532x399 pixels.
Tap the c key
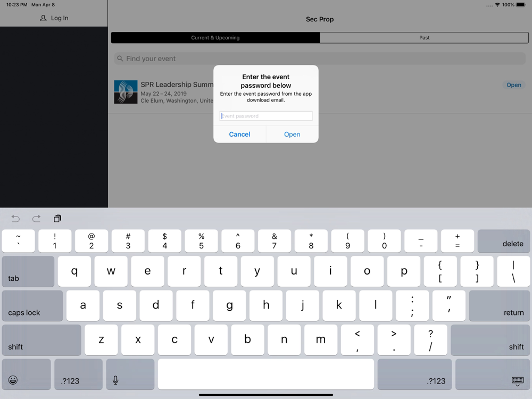pyautogui.click(x=174, y=340)
